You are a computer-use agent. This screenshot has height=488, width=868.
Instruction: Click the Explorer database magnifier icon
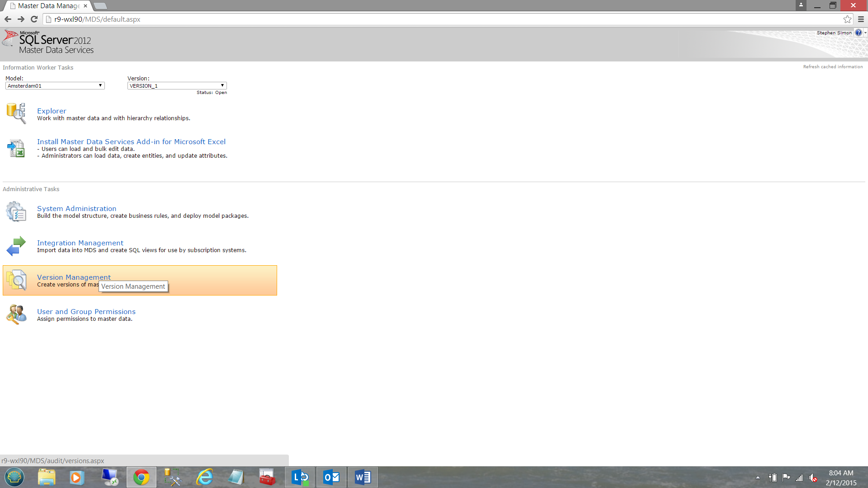point(16,113)
